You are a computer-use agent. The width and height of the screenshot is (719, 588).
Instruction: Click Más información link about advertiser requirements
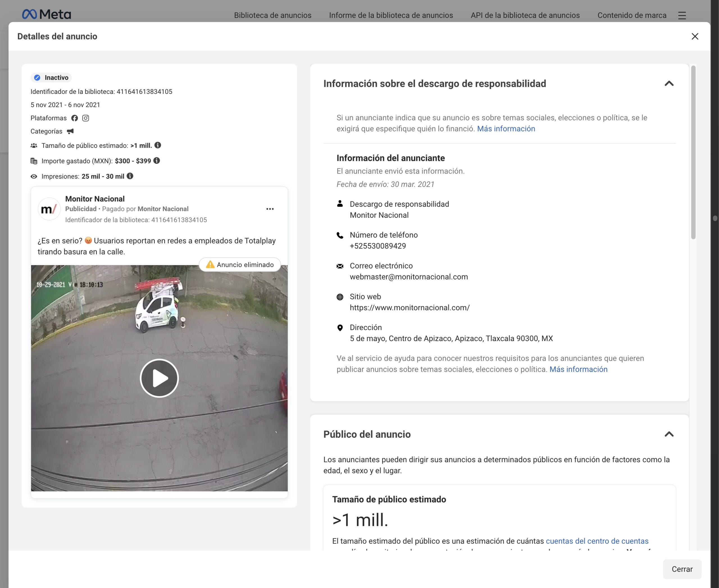click(x=578, y=369)
